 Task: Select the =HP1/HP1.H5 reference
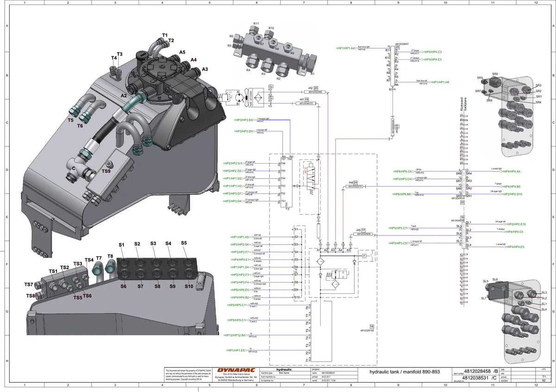point(240,237)
